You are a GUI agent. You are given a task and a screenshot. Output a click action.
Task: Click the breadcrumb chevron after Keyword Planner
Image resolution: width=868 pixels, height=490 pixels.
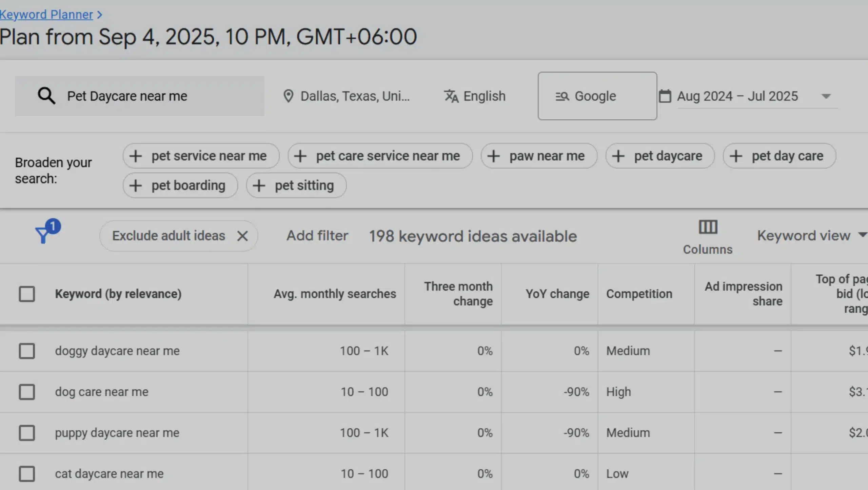click(99, 15)
